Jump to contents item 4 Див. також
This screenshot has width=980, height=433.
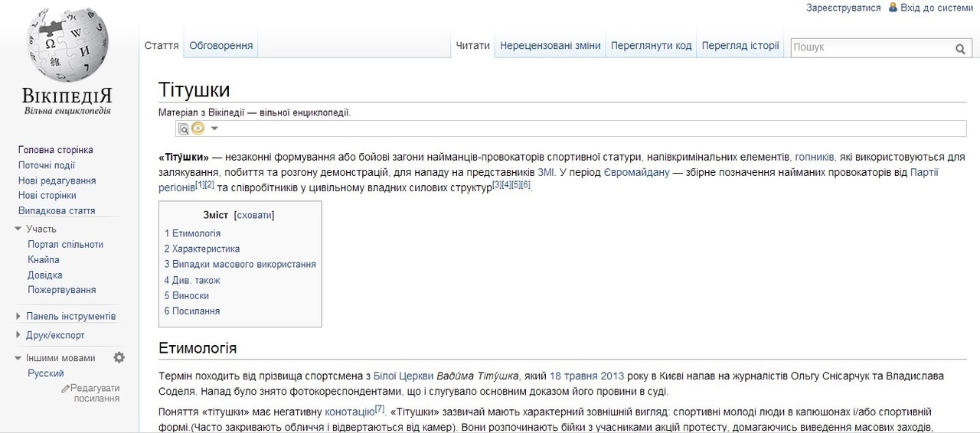coord(192,280)
